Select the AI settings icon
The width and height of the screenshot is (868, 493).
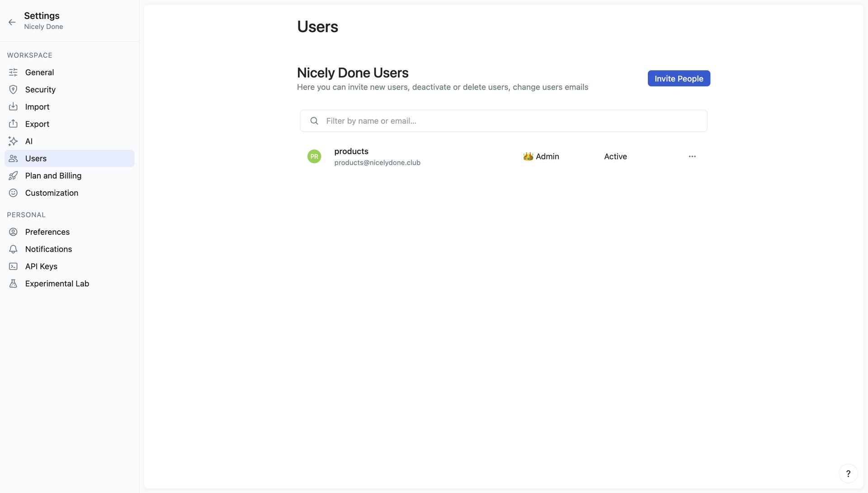(x=13, y=141)
